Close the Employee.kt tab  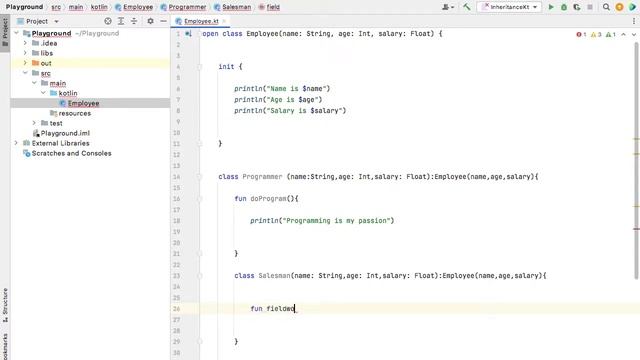click(224, 21)
